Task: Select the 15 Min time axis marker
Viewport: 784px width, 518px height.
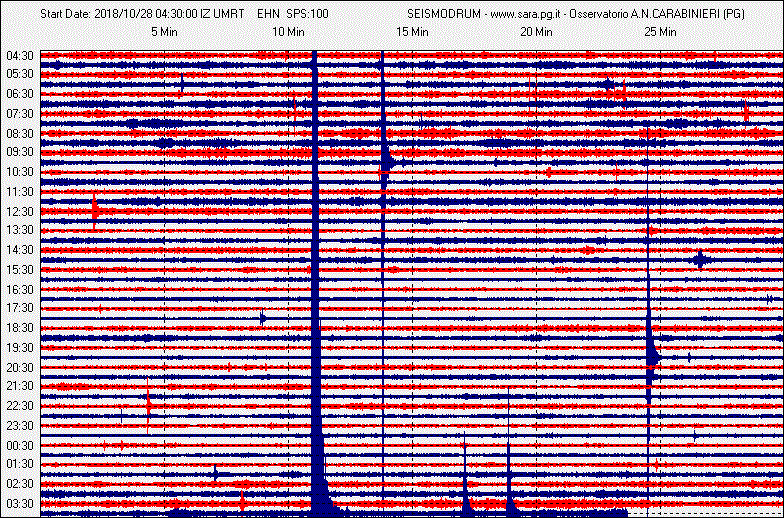Action: click(x=412, y=32)
